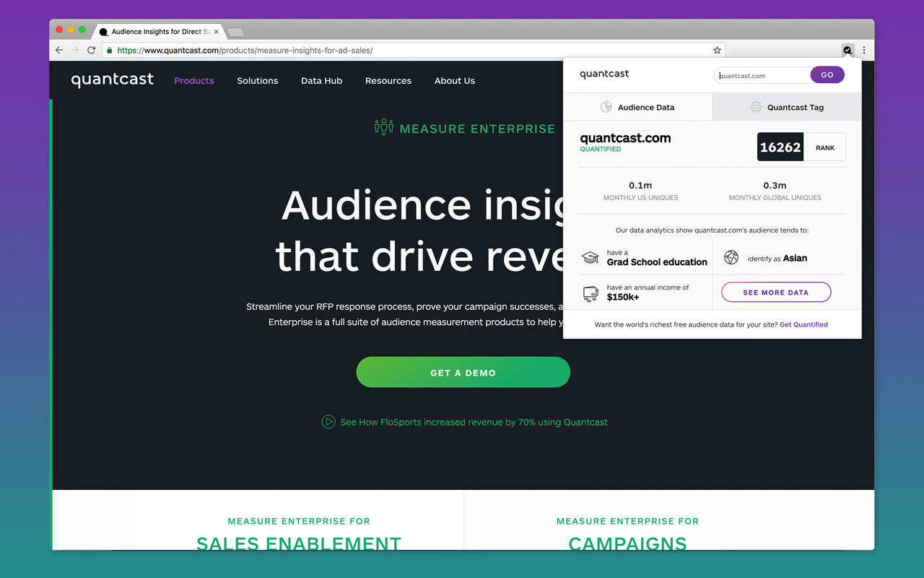Click the $150k+ annual income text

623,297
